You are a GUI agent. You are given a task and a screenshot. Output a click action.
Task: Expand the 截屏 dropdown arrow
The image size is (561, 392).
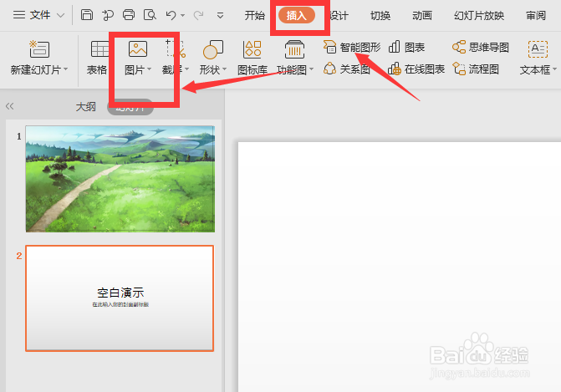coord(186,69)
